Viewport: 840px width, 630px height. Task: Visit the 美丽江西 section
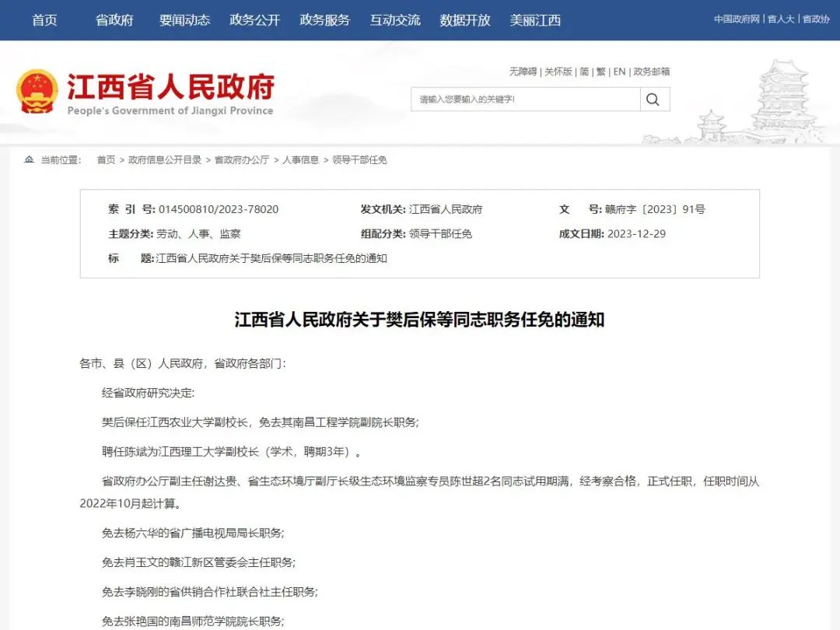pos(535,20)
